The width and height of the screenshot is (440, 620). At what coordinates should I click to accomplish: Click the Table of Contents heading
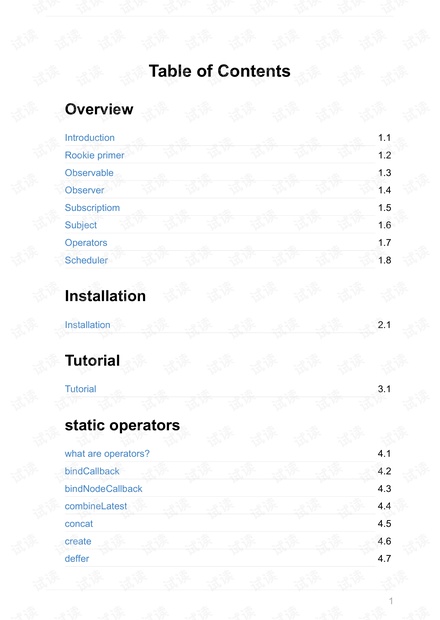[219, 71]
